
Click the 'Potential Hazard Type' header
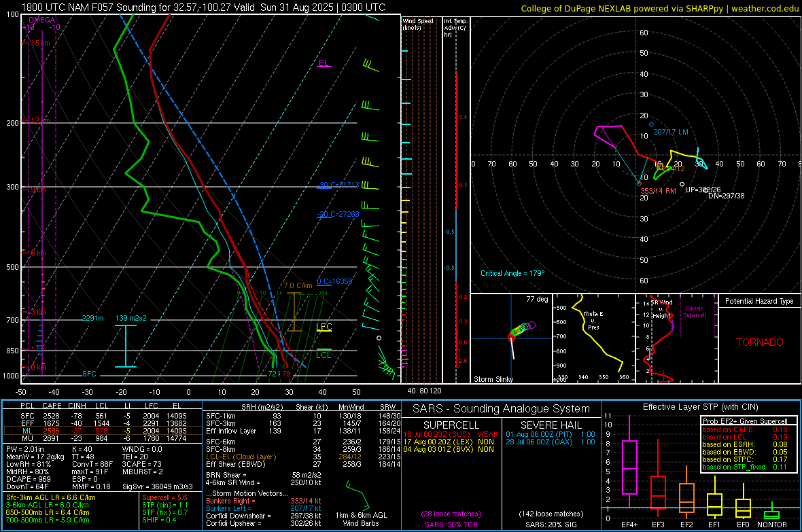pyautogui.click(x=759, y=301)
